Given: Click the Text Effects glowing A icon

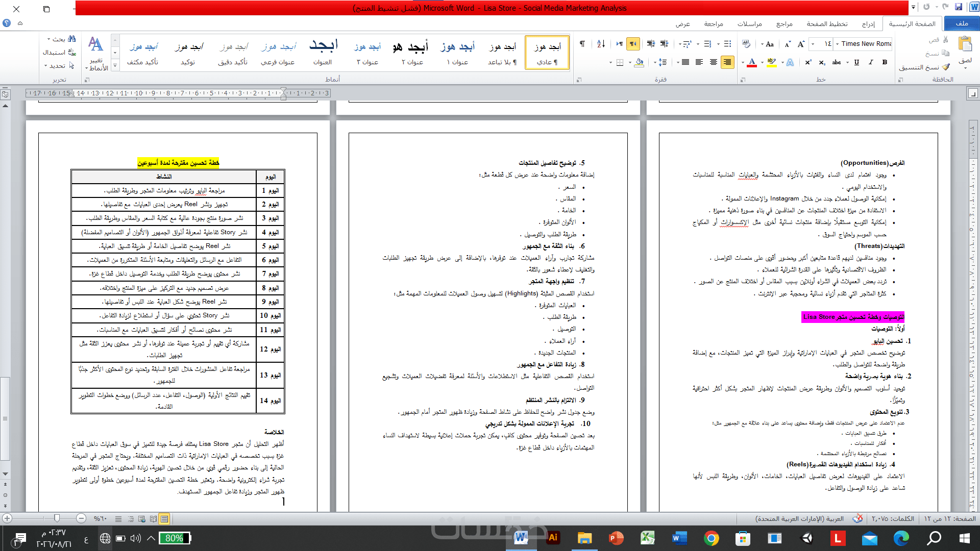Looking at the screenshot, I should [790, 62].
